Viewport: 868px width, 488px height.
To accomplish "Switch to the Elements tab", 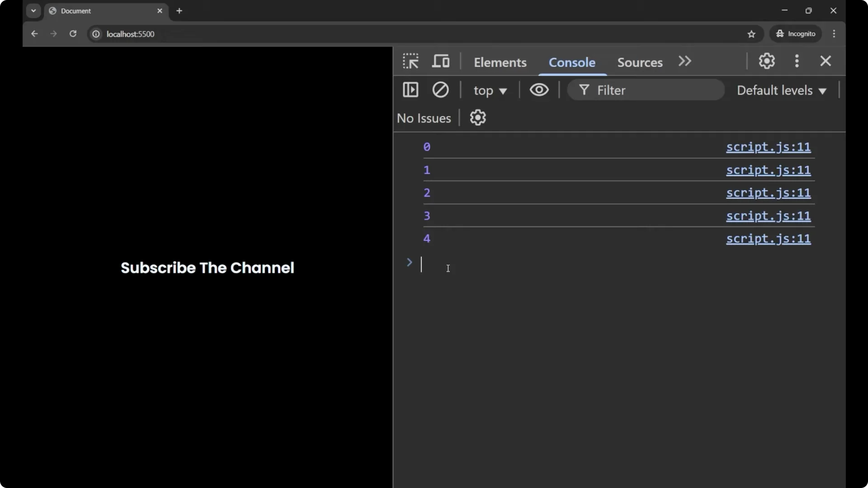I will pyautogui.click(x=500, y=62).
